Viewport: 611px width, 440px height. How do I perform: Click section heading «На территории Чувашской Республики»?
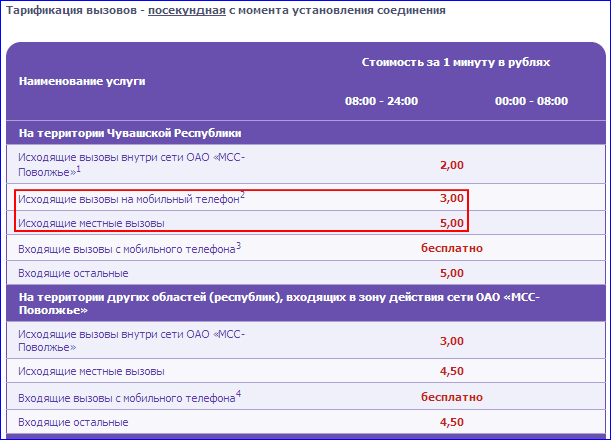click(130, 133)
